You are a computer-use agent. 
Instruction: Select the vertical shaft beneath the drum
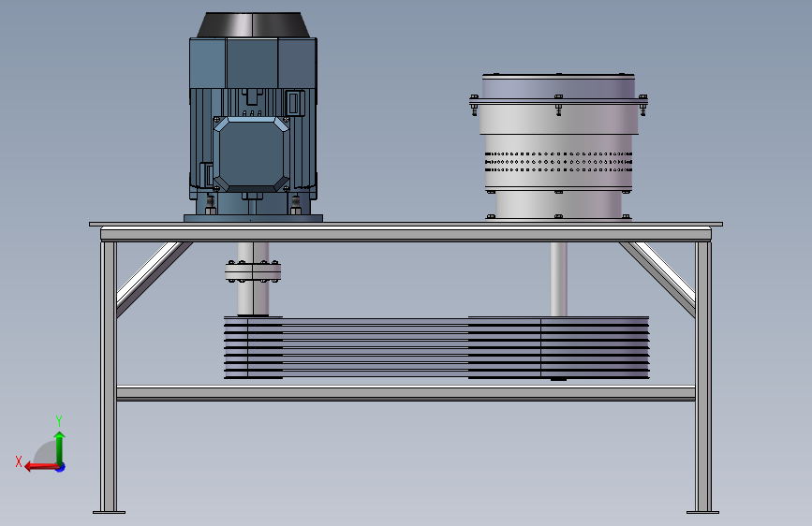558,279
